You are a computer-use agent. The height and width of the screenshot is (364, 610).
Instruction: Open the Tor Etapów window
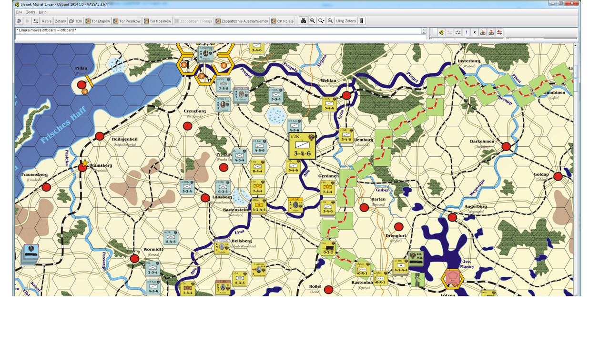98,21
